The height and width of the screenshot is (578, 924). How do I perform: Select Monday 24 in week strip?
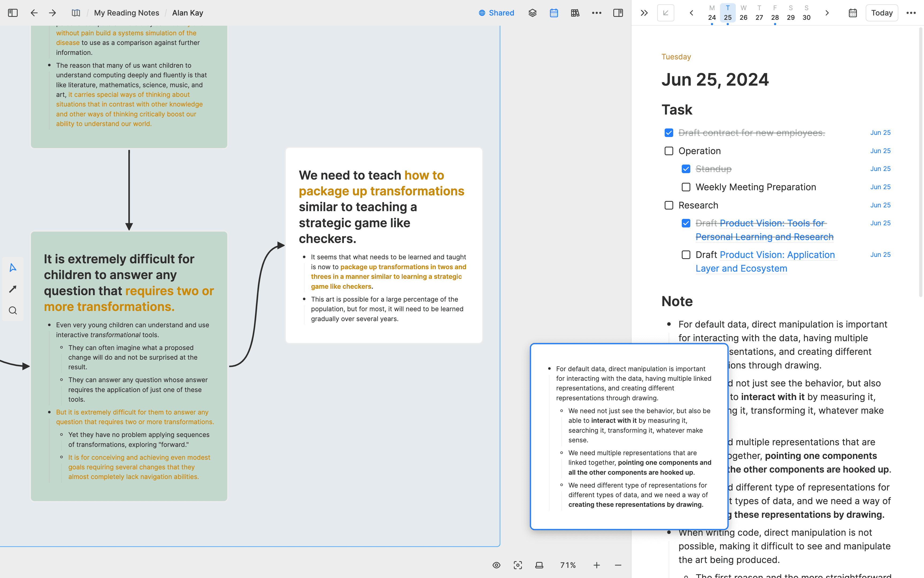point(712,13)
